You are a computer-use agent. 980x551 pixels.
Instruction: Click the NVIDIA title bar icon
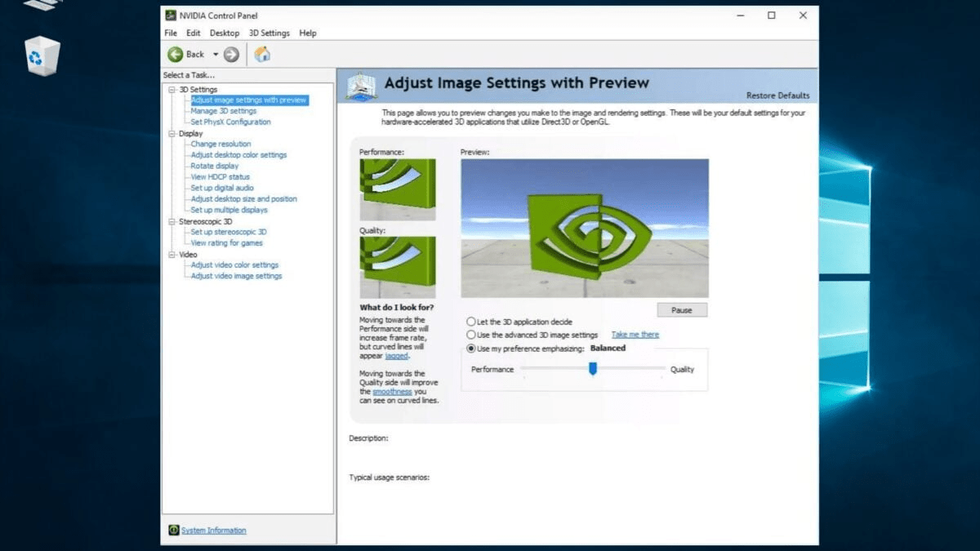click(x=170, y=16)
